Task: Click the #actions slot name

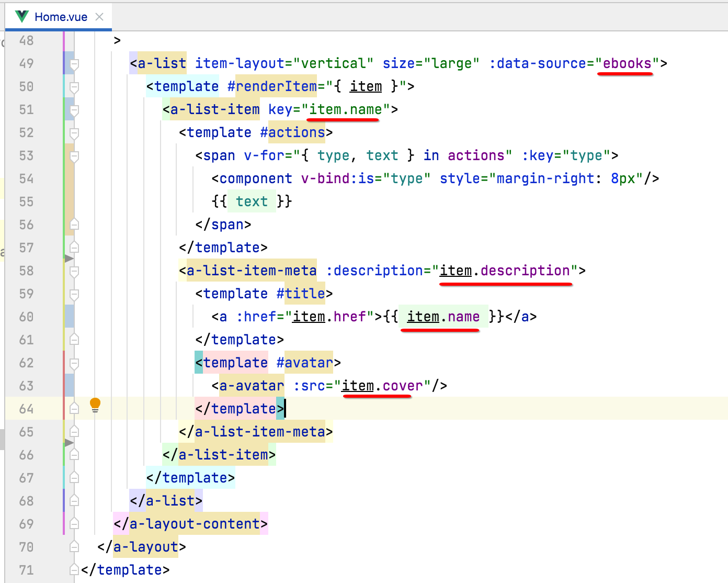Action: (292, 133)
